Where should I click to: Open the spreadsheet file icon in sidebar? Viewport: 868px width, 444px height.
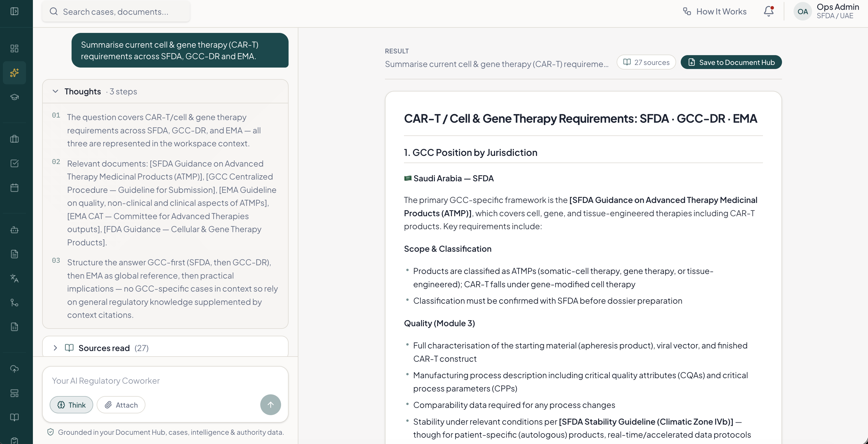click(x=14, y=327)
